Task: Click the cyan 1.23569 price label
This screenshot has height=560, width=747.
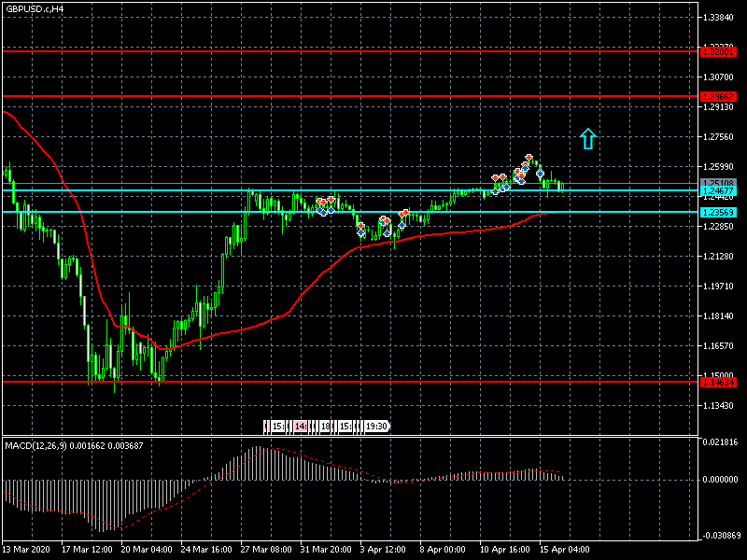Action: pyautogui.click(x=718, y=213)
